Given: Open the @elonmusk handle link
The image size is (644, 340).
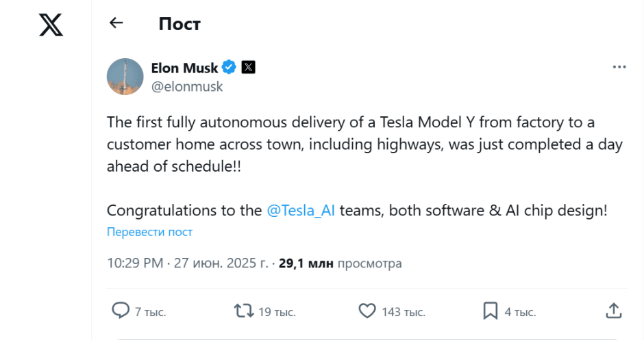Looking at the screenshot, I should click(x=186, y=87).
